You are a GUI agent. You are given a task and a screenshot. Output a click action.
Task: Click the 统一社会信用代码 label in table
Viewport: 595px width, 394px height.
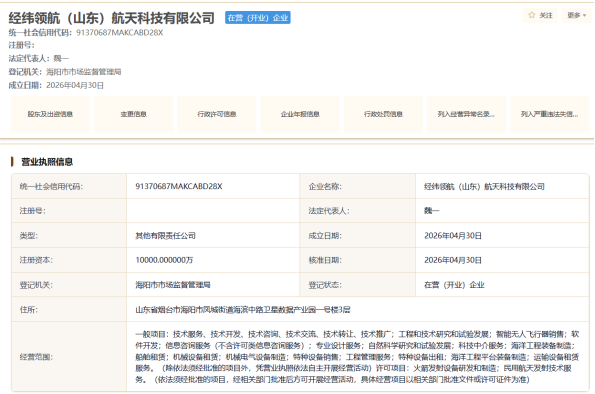tap(51, 186)
